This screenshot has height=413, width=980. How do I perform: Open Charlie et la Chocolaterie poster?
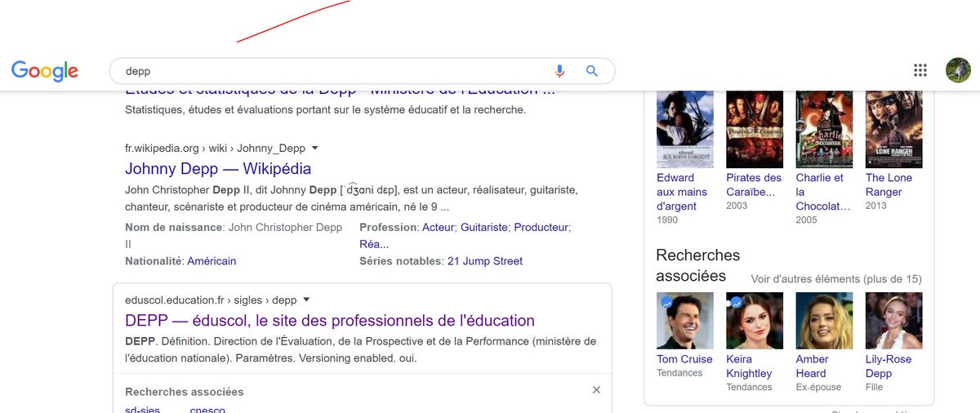825,129
